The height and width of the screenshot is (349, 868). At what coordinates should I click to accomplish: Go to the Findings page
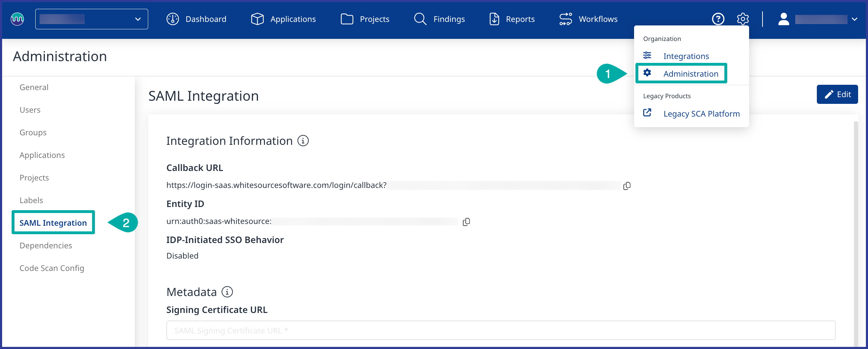coord(439,19)
